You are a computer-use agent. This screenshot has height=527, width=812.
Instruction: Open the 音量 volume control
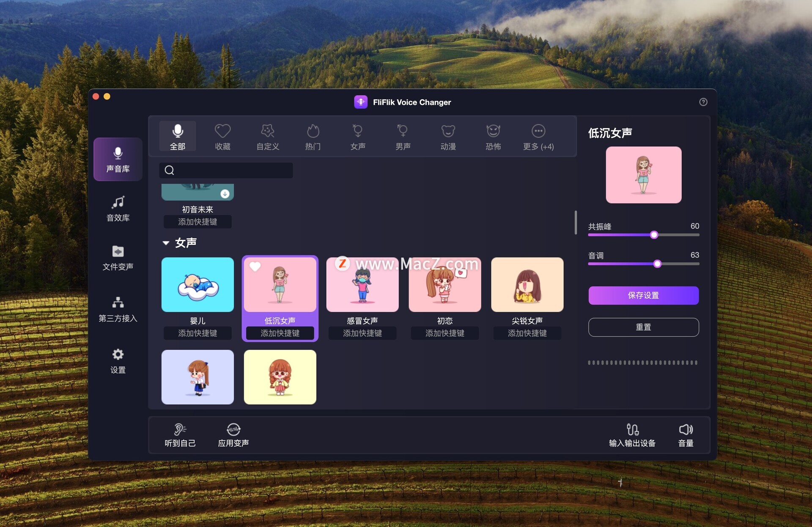(686, 435)
